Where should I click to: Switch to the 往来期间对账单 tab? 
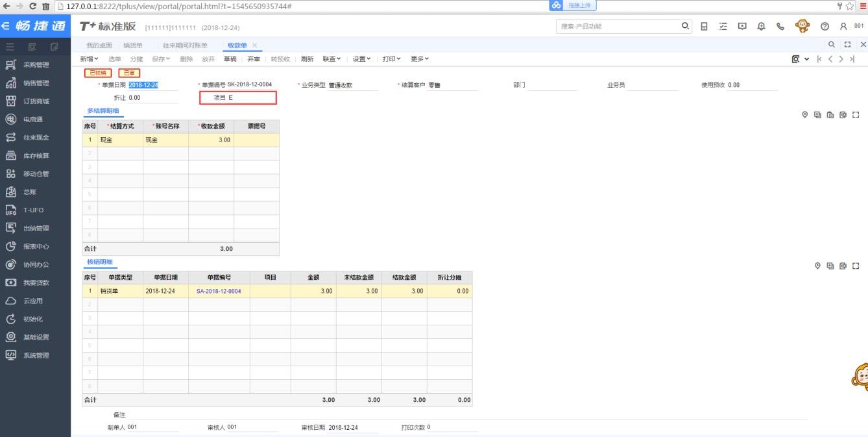(185, 45)
